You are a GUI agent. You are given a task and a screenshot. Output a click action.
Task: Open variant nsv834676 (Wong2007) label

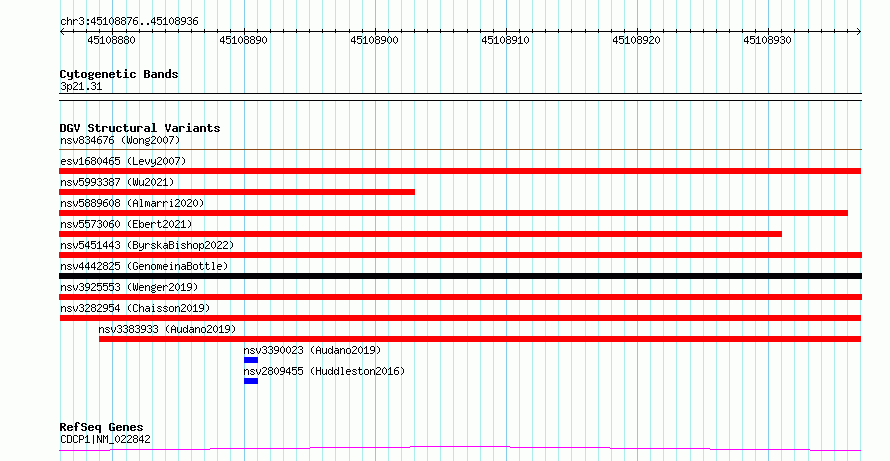point(120,140)
